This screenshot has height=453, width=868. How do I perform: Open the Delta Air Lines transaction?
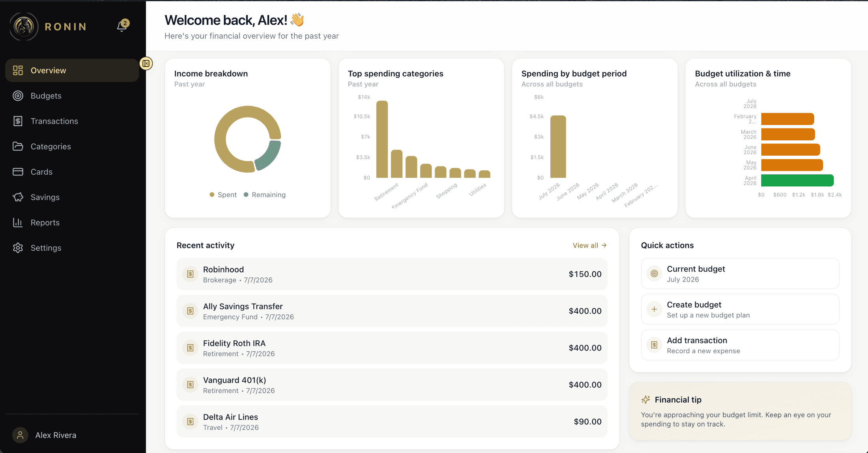[392, 421]
